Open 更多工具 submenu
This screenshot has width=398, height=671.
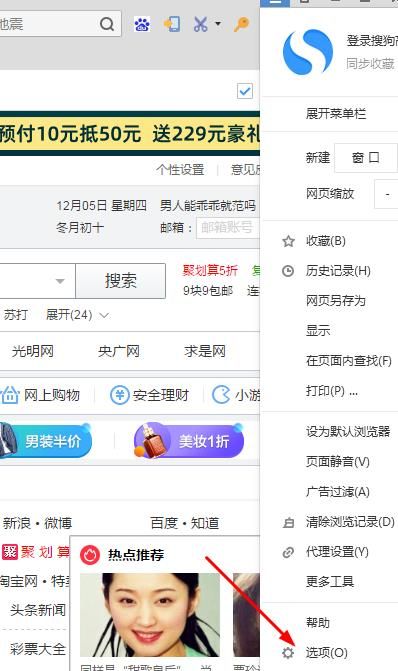[330, 582]
